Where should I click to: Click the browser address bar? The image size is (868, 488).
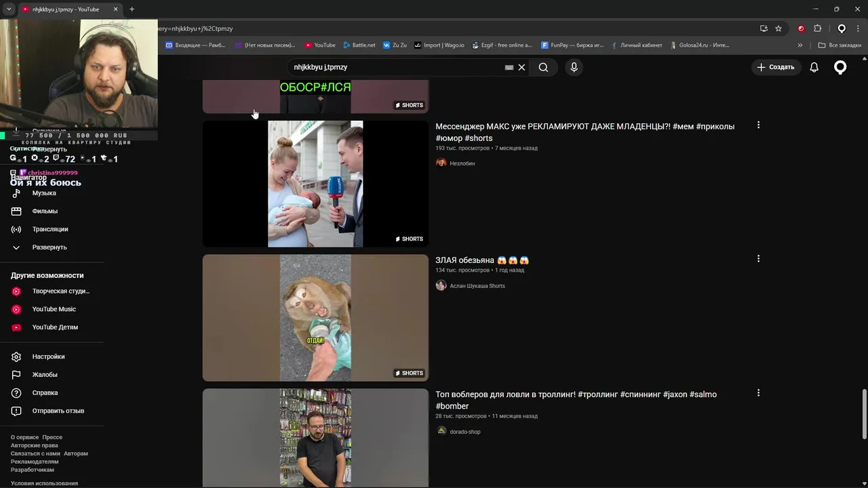point(454,28)
